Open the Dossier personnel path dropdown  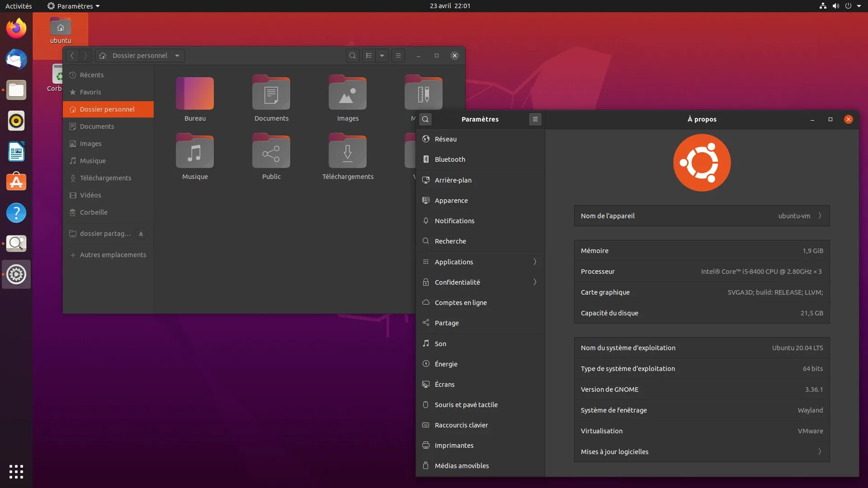177,56
